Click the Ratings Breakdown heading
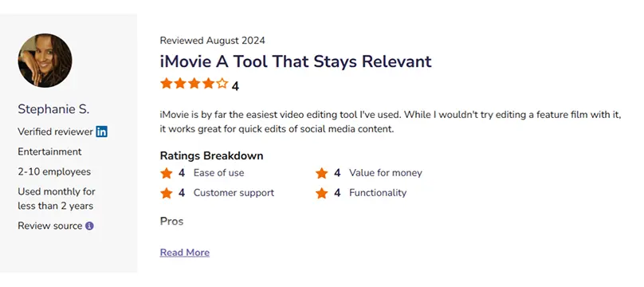 click(x=211, y=156)
